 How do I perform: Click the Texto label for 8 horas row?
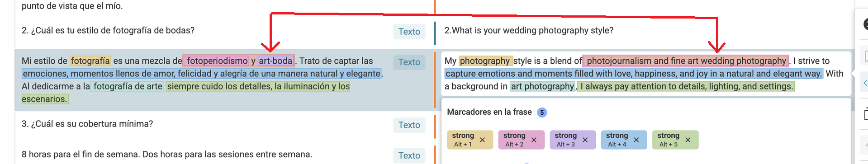coord(409,155)
